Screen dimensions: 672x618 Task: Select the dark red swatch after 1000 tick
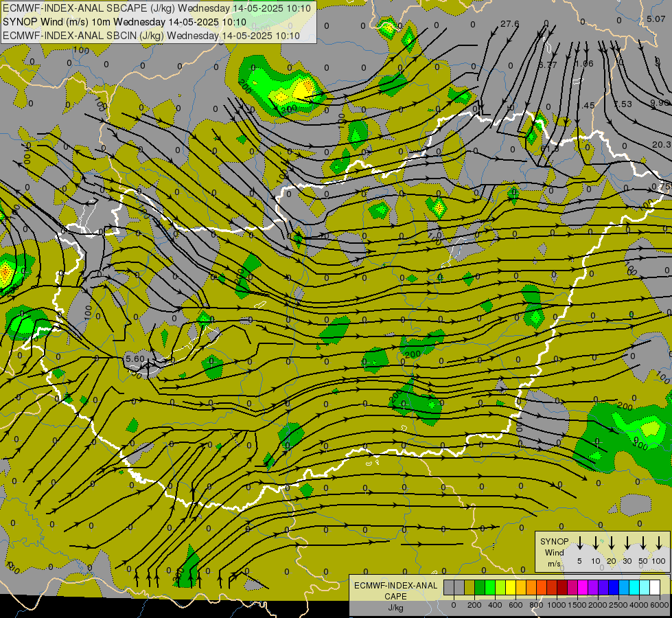[562, 588]
